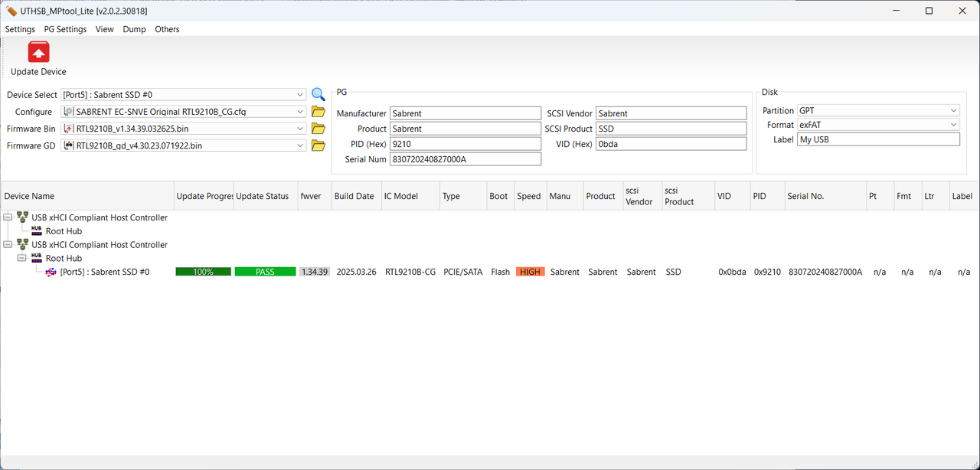Click the Build Date column header
Viewport: 980px width, 470px height.
[x=356, y=196]
